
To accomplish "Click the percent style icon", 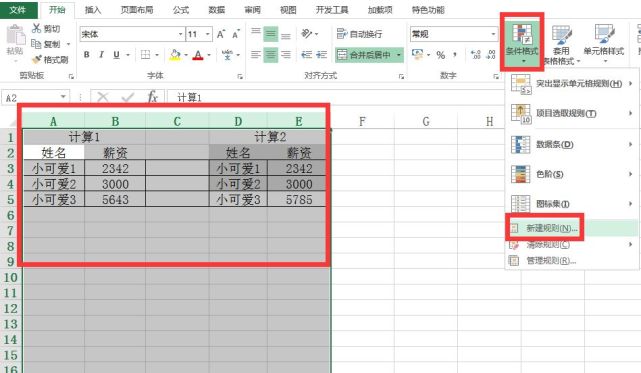I will coord(441,55).
